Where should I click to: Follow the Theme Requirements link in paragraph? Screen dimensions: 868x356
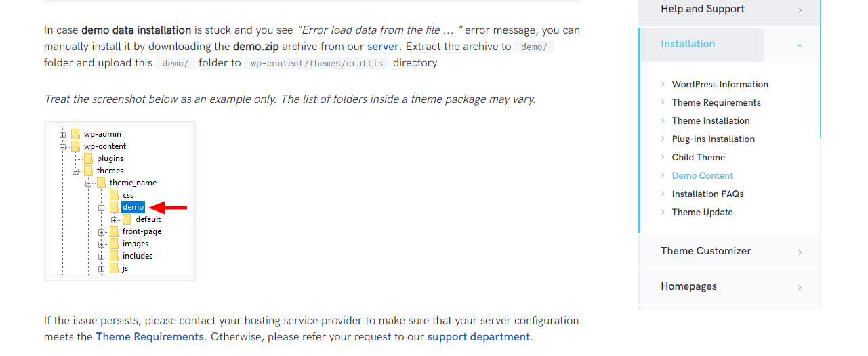click(150, 336)
